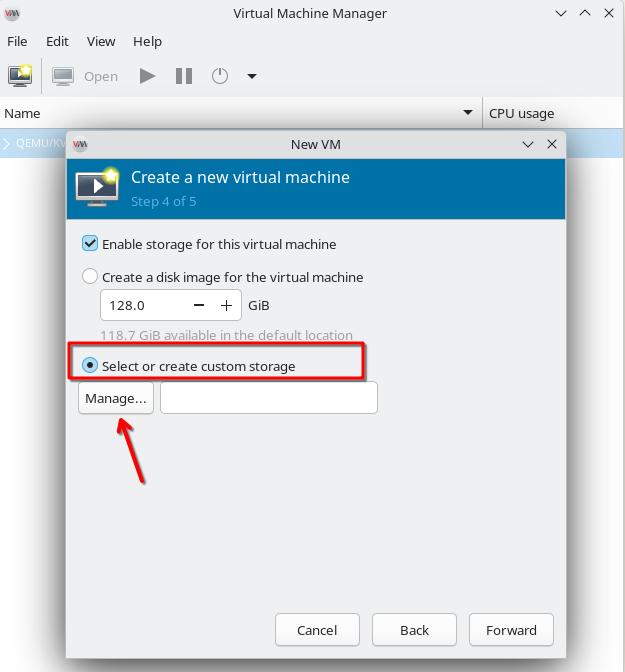Click the Create new virtual machine toolbar icon
This screenshot has height=672, width=625.
tap(20, 76)
